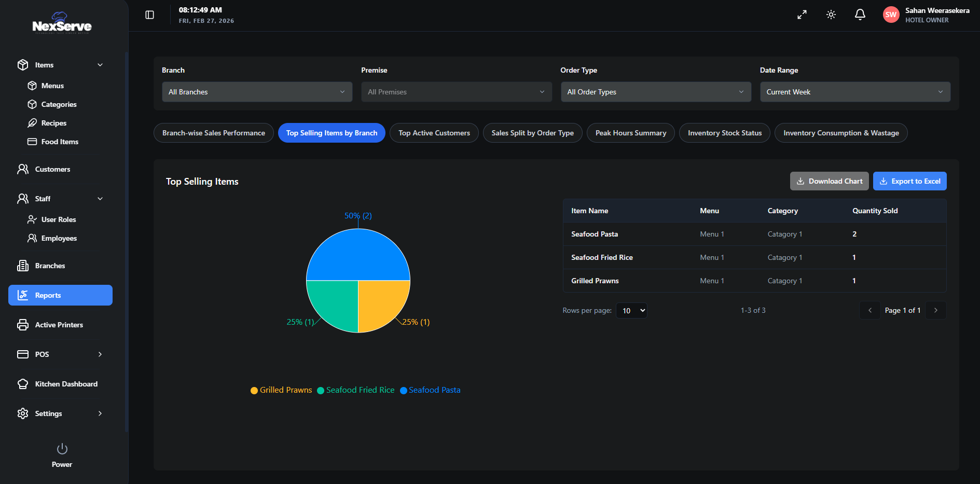This screenshot has width=980, height=484.
Task: Collapse the Staff menu group
Action: (x=100, y=199)
